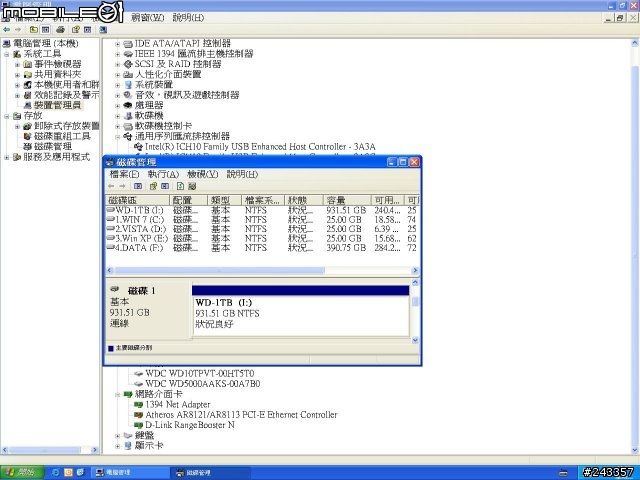
Task: Toggle console tree icon in 磁碟管理 toolbar
Action: click(138, 186)
